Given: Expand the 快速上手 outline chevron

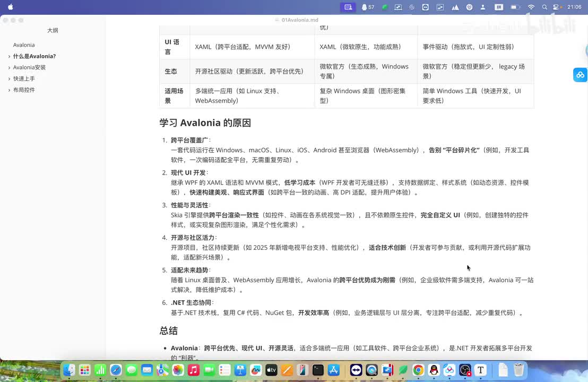Looking at the screenshot, I should pyautogui.click(x=9, y=79).
